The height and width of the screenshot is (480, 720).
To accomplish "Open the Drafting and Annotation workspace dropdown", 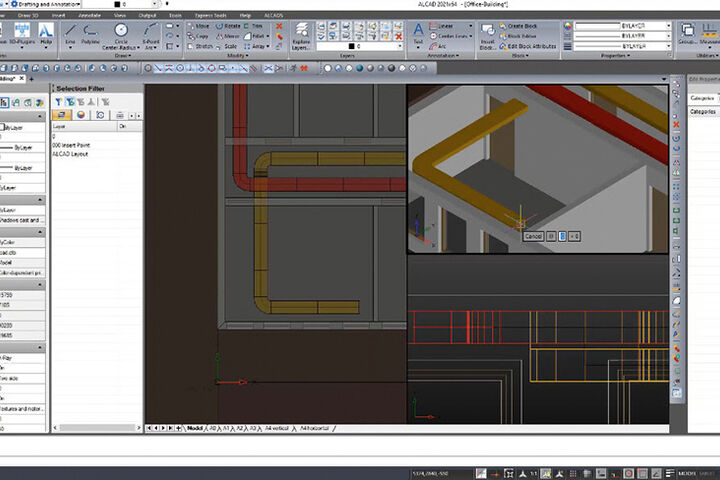I will tap(45, 4).
